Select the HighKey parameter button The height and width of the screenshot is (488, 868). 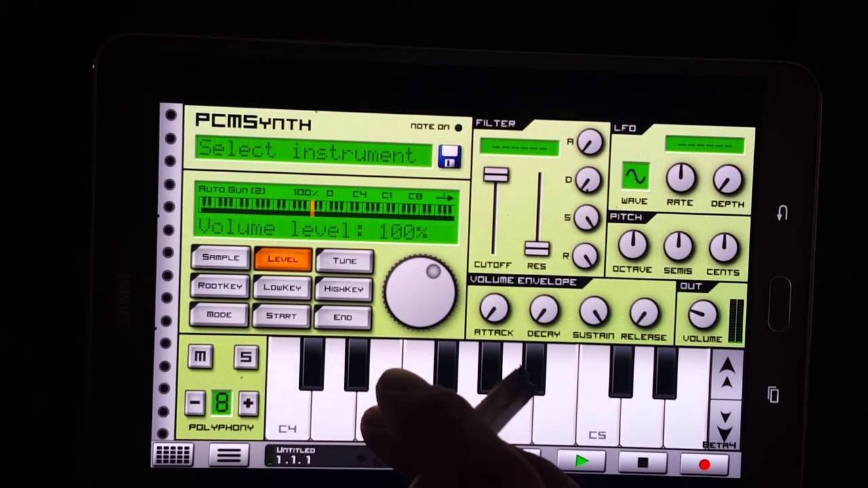click(x=343, y=289)
